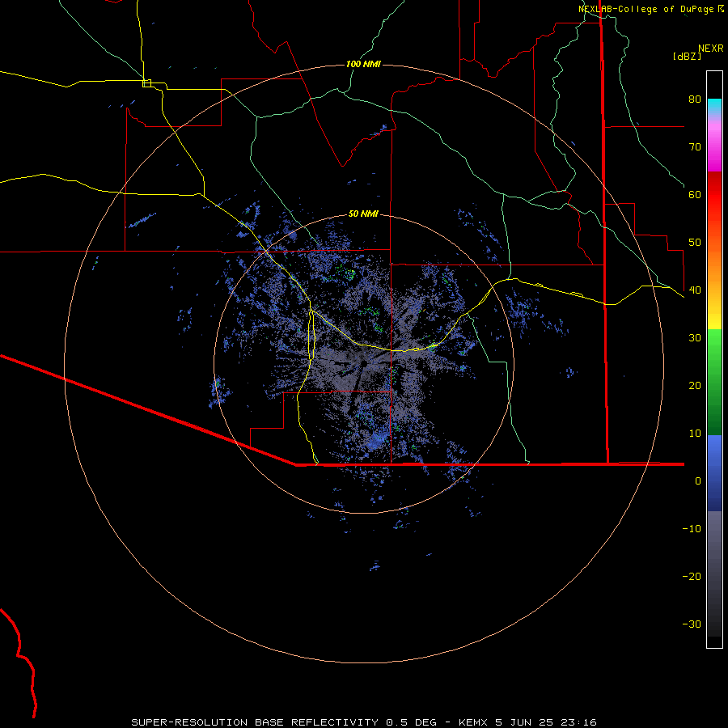Click the cyan segment of color bar
The width and height of the screenshot is (728, 728).
pyautogui.click(x=714, y=104)
